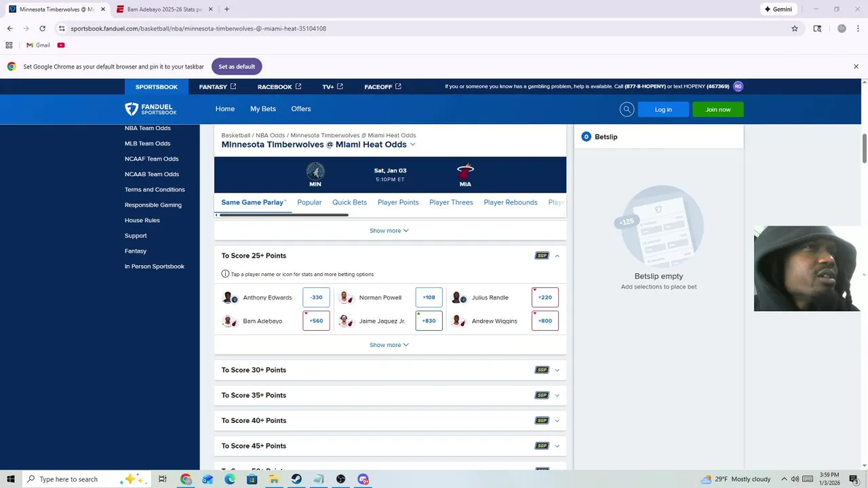Image resolution: width=868 pixels, height=488 pixels.
Task: Bookmark this page with the star icon
Action: click(795, 28)
